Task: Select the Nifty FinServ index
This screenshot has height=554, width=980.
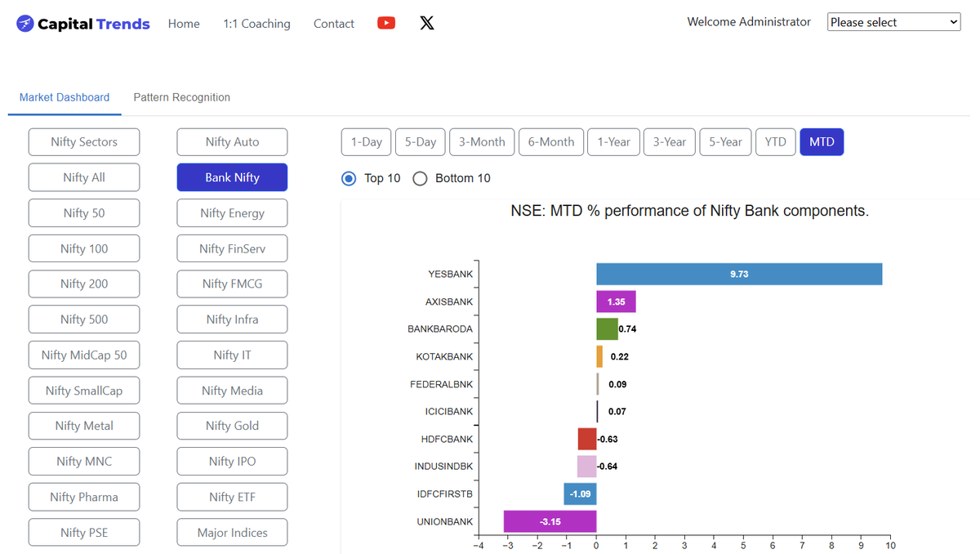Action: pos(233,248)
